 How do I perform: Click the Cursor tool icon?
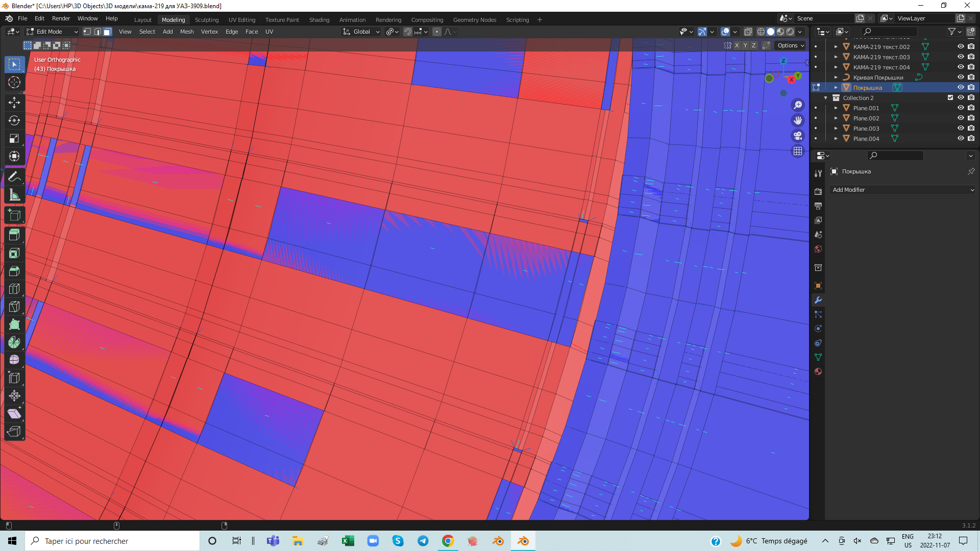pos(14,82)
